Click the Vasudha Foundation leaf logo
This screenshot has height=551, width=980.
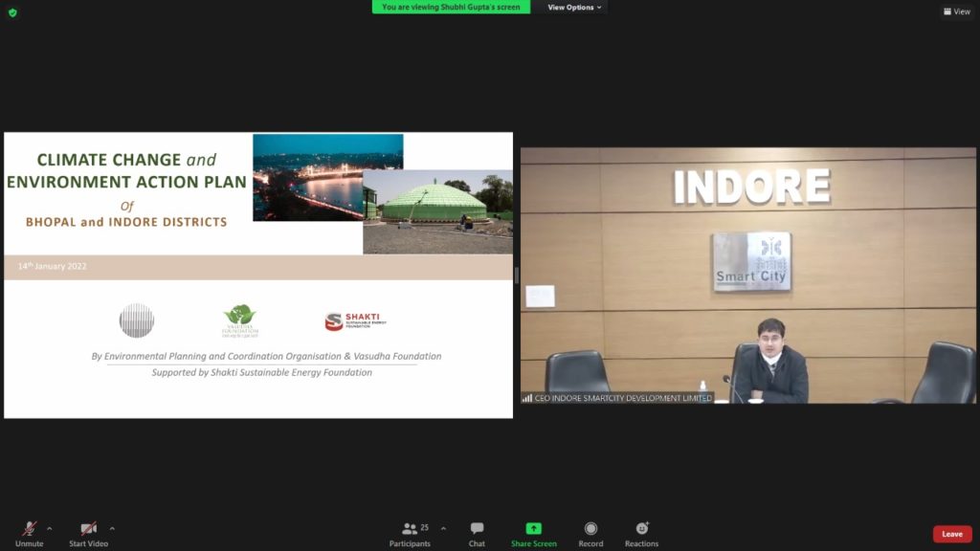240,321
